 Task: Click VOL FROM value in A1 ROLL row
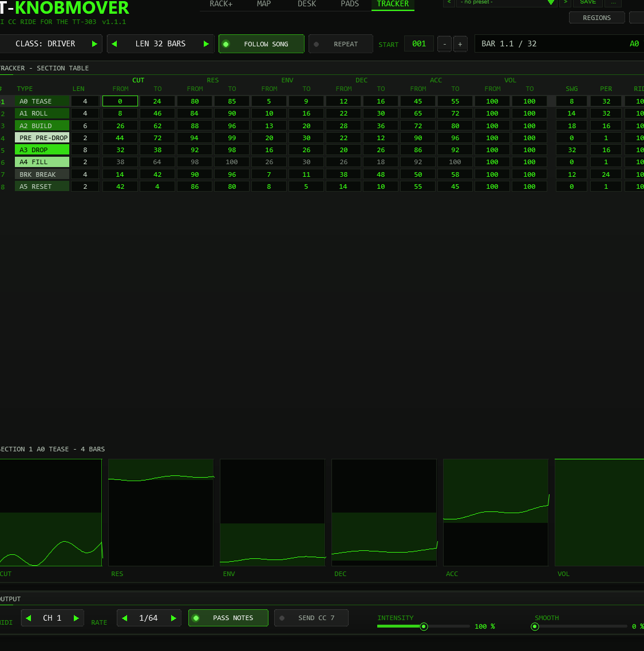tap(492, 113)
